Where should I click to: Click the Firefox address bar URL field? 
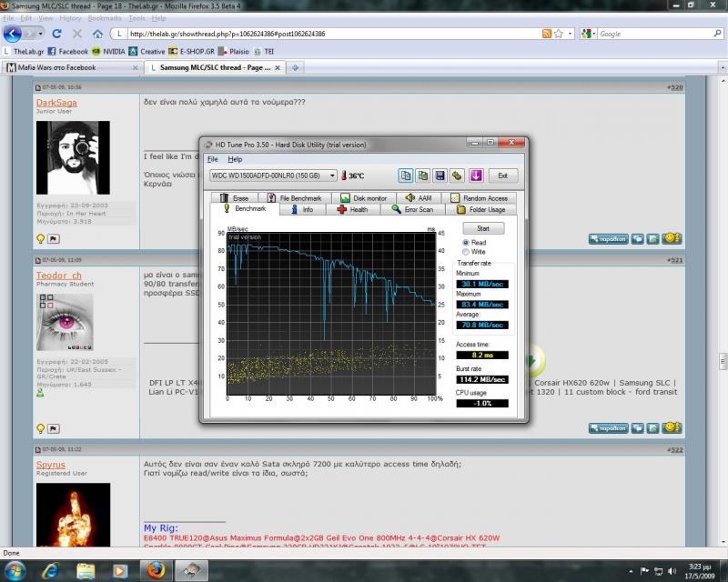(334, 34)
